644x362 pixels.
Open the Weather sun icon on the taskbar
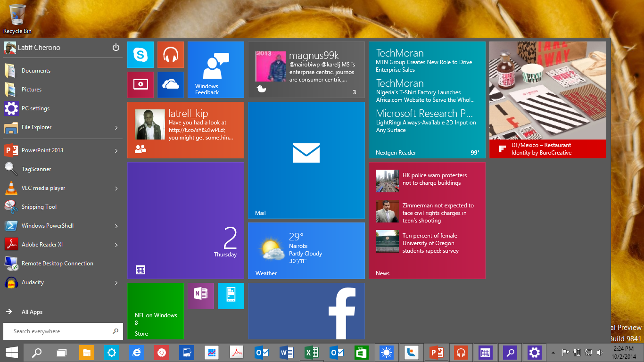tap(387, 352)
